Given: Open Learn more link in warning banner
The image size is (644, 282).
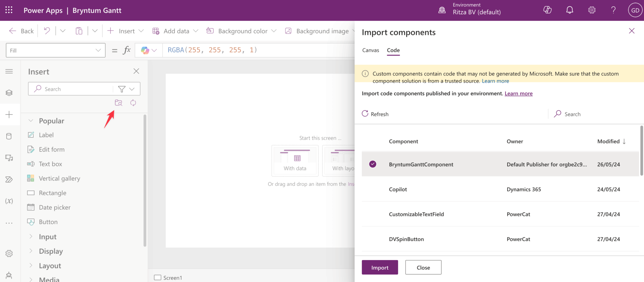Looking at the screenshot, I should (x=495, y=81).
